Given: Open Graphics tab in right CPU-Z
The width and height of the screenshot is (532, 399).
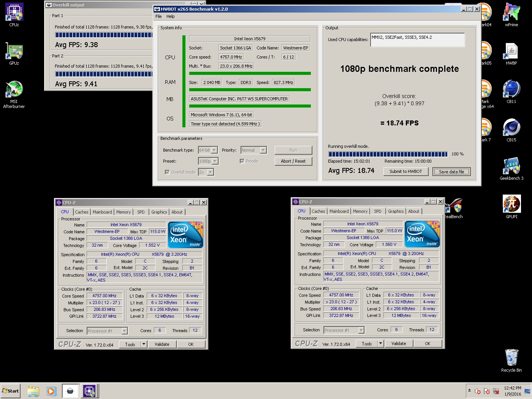Looking at the screenshot, I should (x=396, y=211).
